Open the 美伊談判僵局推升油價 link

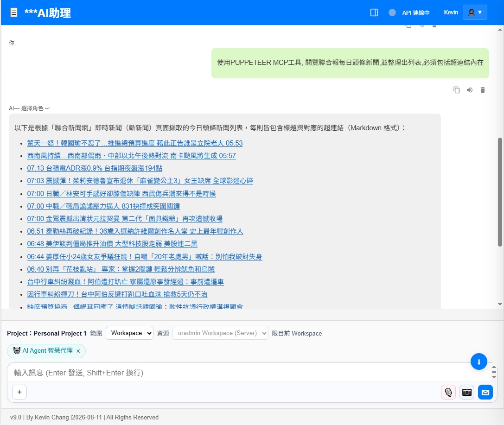pyautogui.click(x=112, y=243)
